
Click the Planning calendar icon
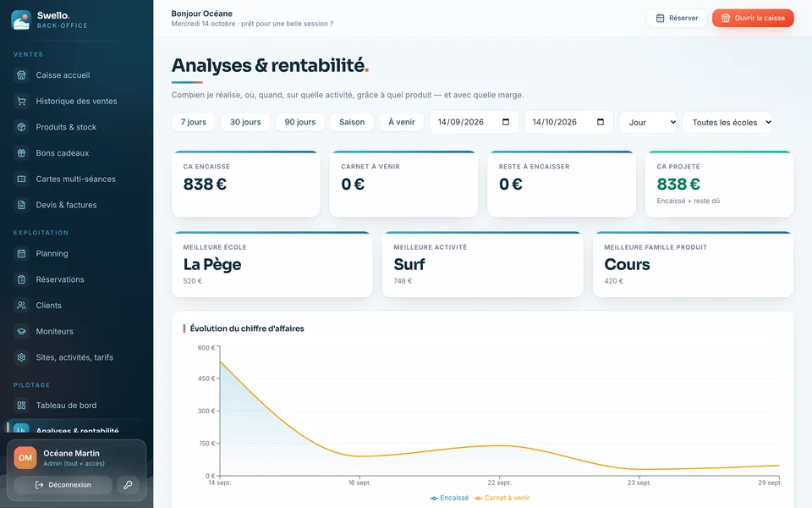(x=21, y=253)
